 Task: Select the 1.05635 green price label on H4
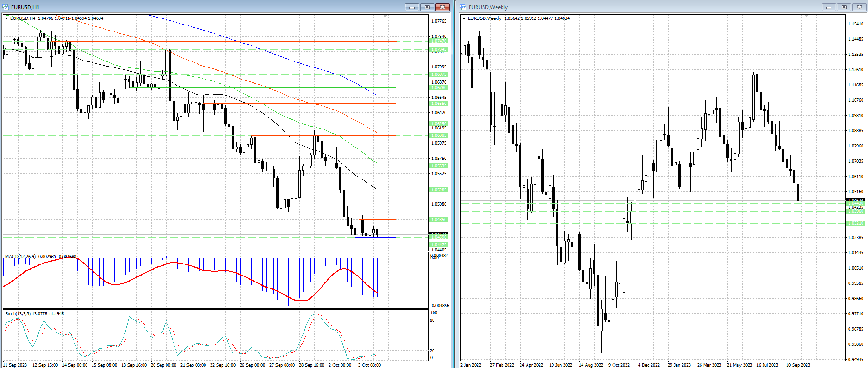coord(439,166)
